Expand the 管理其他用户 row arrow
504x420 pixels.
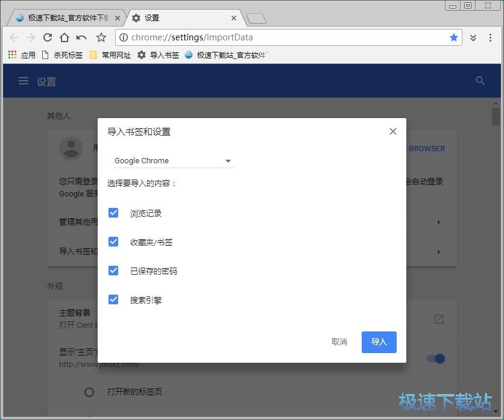click(439, 222)
